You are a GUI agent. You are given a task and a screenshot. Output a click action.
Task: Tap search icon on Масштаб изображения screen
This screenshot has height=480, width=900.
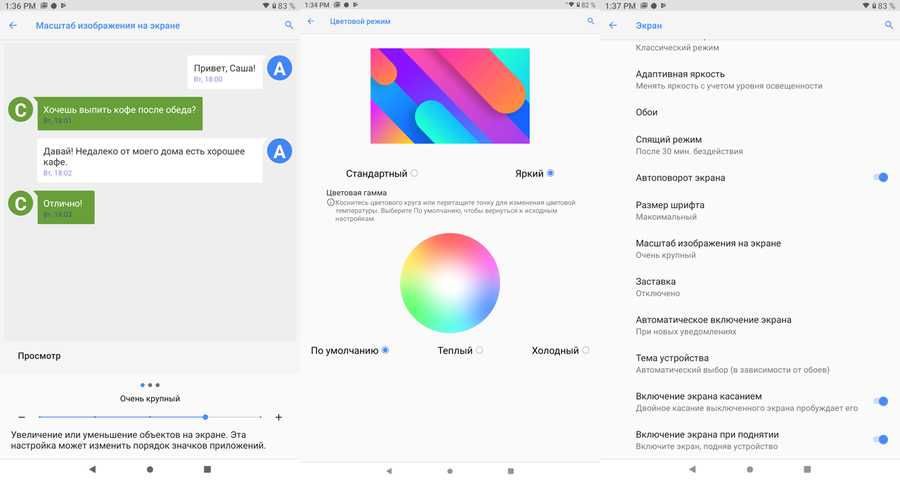(289, 25)
